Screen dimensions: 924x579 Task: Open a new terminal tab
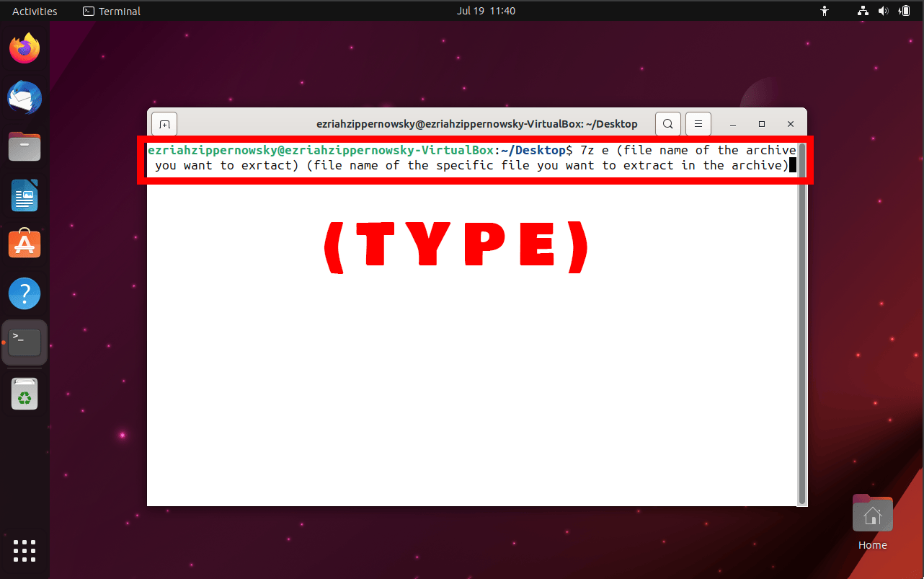pyautogui.click(x=164, y=123)
